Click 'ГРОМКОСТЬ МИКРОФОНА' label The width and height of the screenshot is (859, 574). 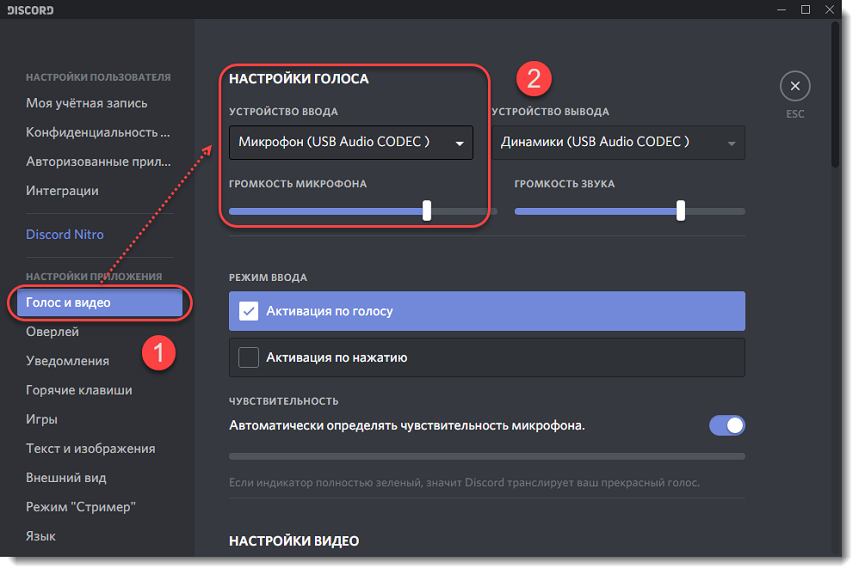(x=297, y=183)
